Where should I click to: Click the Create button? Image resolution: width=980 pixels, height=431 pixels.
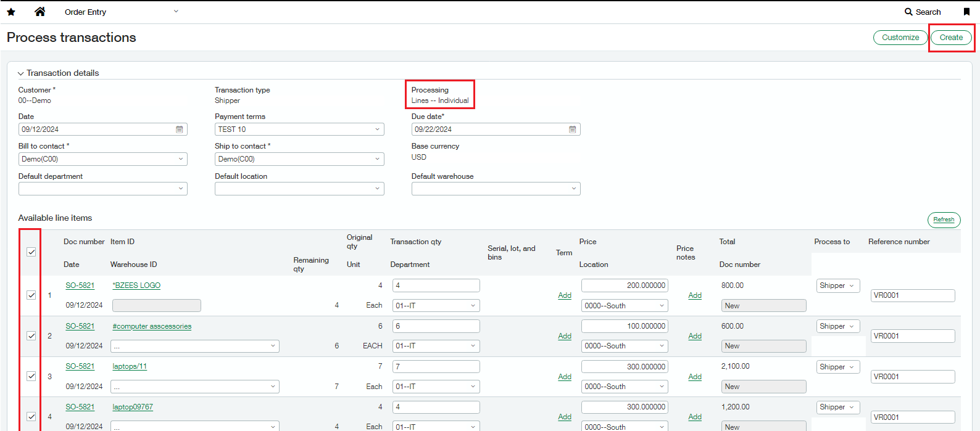(x=951, y=38)
